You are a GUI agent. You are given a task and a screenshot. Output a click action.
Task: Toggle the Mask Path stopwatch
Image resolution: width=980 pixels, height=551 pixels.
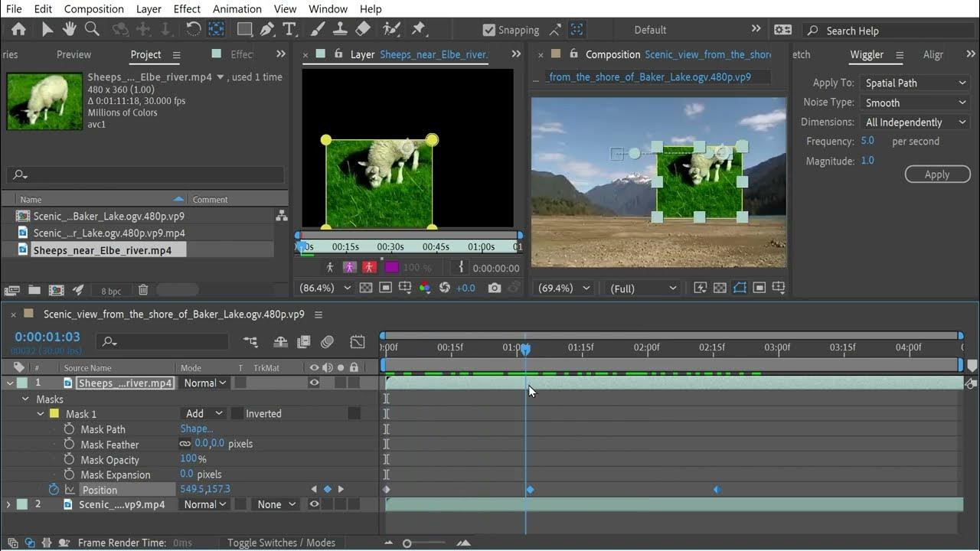(69, 429)
